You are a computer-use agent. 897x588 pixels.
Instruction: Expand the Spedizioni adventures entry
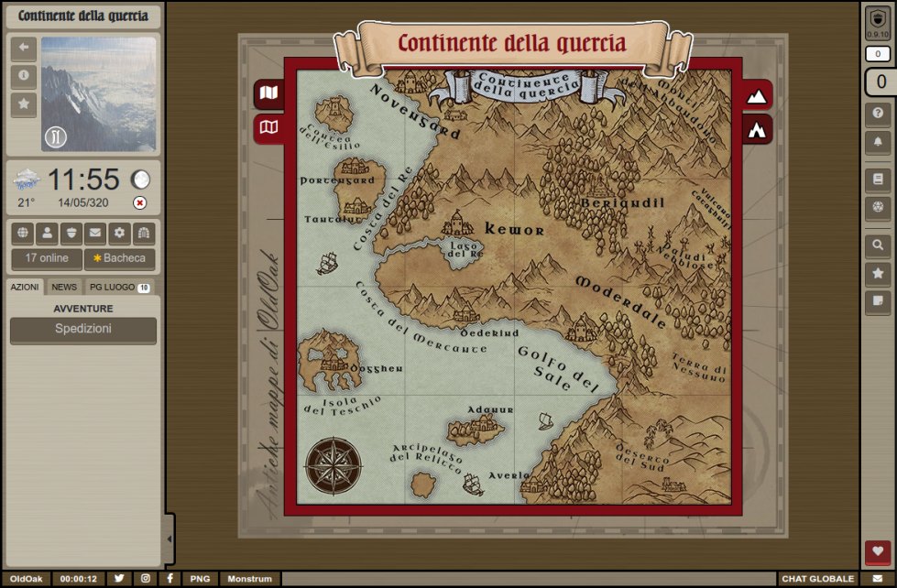coord(83,330)
